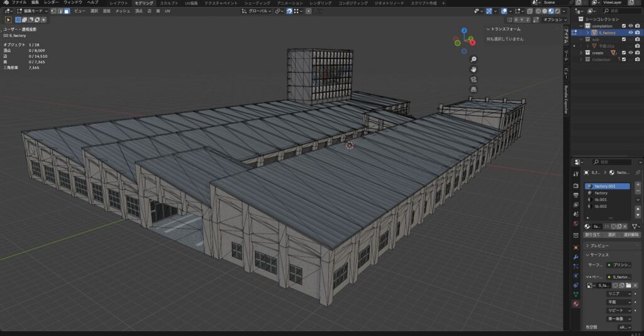Open the modifier wrench properties tab
Screen dimensions: 644x336
point(575,257)
